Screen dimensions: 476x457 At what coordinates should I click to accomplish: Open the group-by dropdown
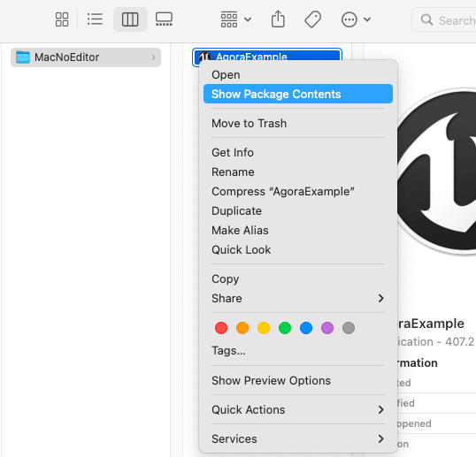pos(236,19)
